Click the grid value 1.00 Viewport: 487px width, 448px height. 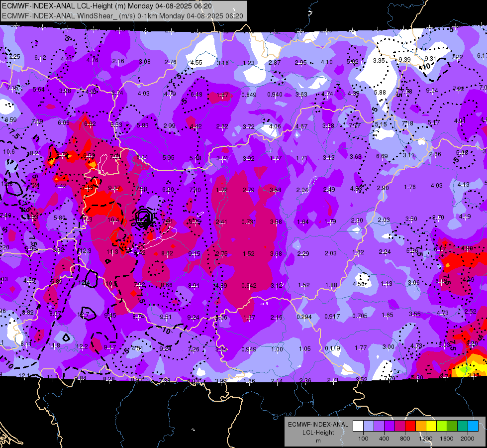pos(277,349)
